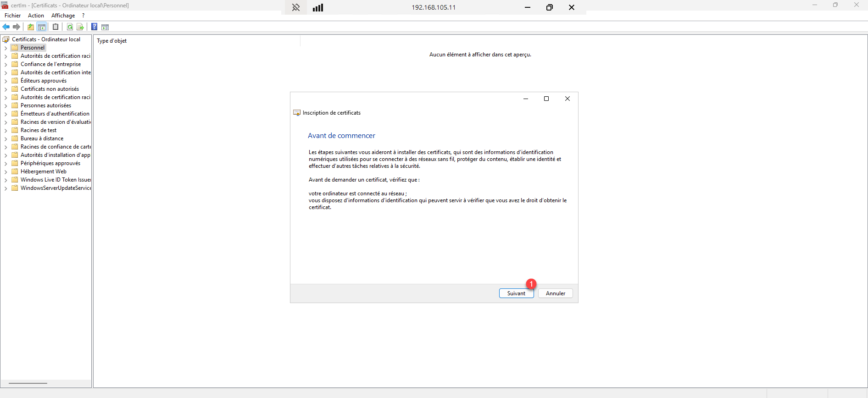This screenshot has width=868, height=398.
Task: Select the Hébergement Web folder
Action: point(43,171)
